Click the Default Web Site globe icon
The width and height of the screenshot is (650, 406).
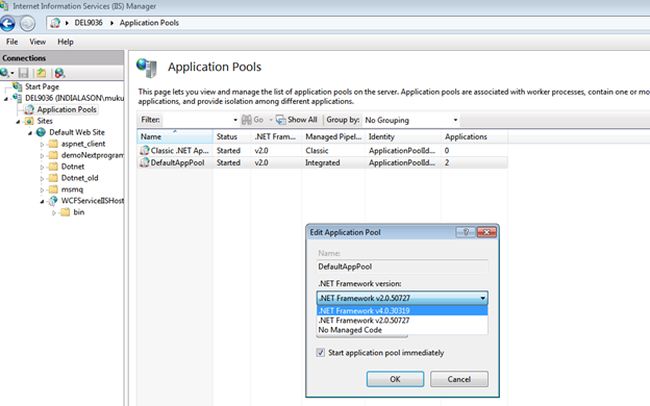coord(41,132)
